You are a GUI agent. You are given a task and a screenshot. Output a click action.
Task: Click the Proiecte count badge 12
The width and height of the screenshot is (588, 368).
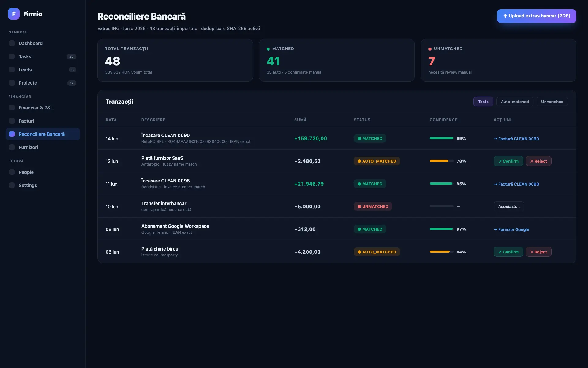72,83
